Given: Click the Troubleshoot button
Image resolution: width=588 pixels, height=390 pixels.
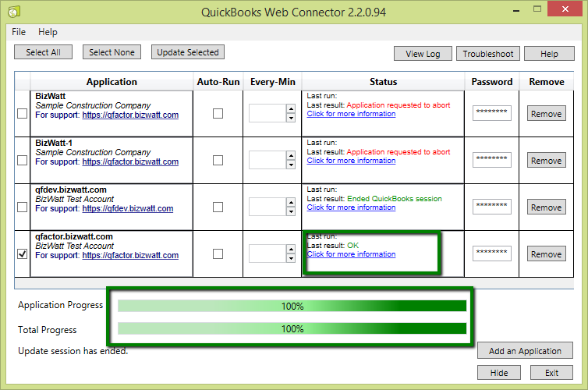Looking at the screenshot, I should coord(488,54).
